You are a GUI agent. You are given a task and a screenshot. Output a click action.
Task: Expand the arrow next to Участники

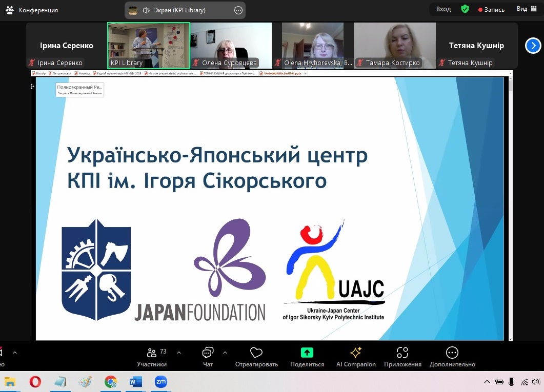[179, 353]
